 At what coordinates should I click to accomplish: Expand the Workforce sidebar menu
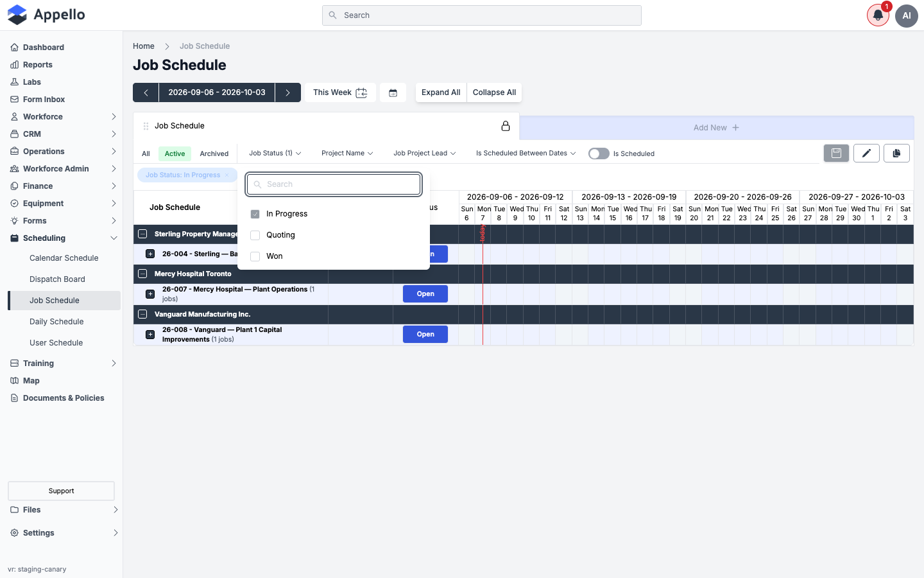click(x=64, y=117)
